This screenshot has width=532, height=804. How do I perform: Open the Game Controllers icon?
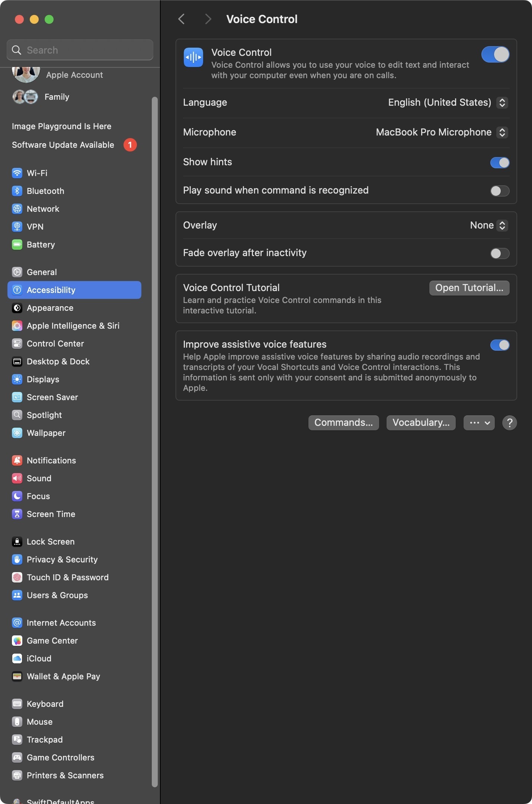(17, 757)
